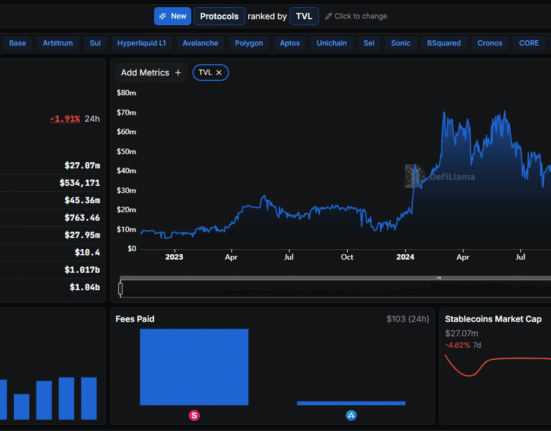The image size is (551, 431).
Task: Click the Stablecoins Market Cap heading
Action: point(493,319)
